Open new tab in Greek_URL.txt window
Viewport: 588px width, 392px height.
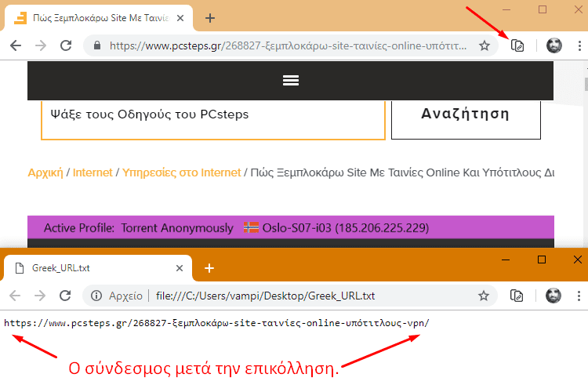click(x=209, y=268)
